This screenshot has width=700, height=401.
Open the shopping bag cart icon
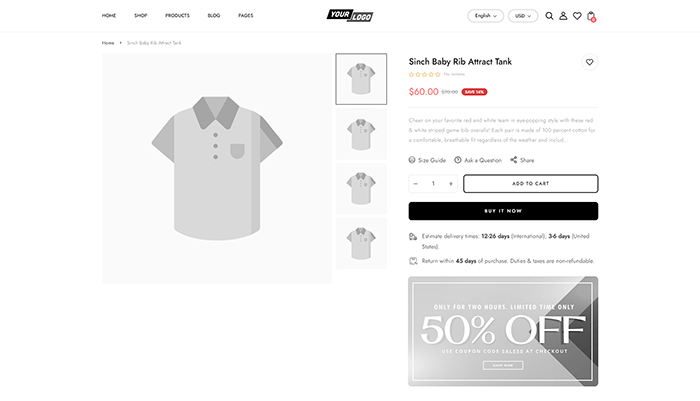pyautogui.click(x=591, y=16)
